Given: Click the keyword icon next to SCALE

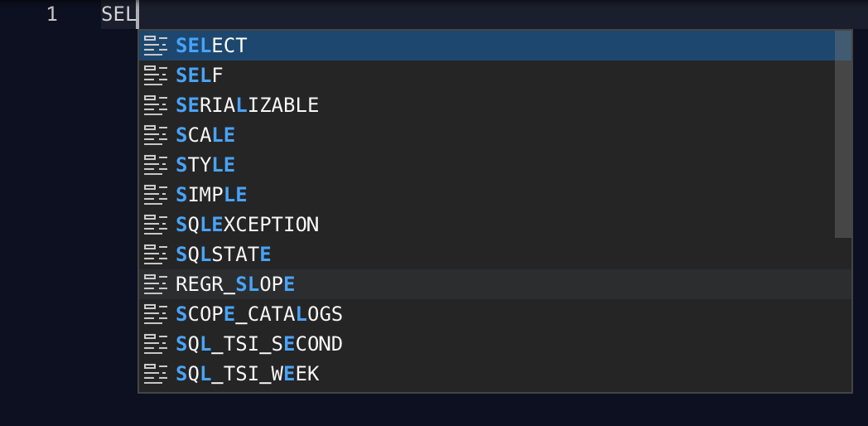Looking at the screenshot, I should click(x=155, y=135).
